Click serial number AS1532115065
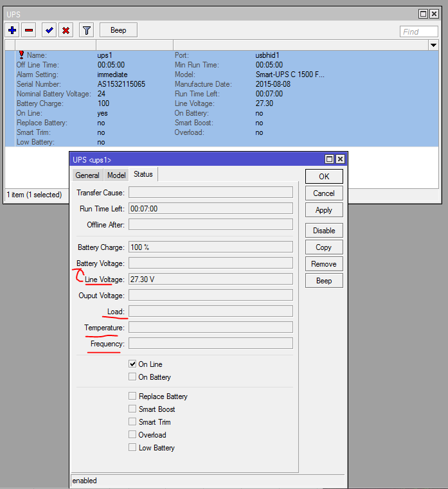Viewport: 448px width, 489px height. coord(121,84)
